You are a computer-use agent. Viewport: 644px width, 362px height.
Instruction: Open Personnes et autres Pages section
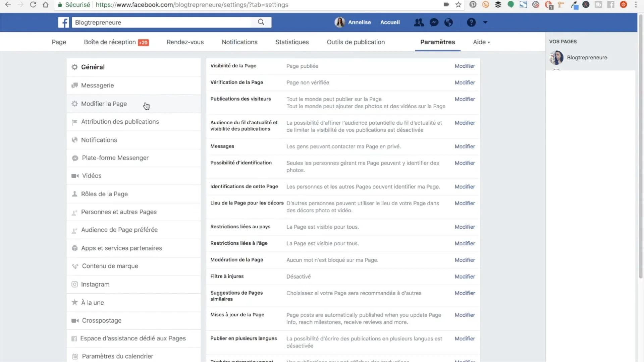tap(133, 212)
